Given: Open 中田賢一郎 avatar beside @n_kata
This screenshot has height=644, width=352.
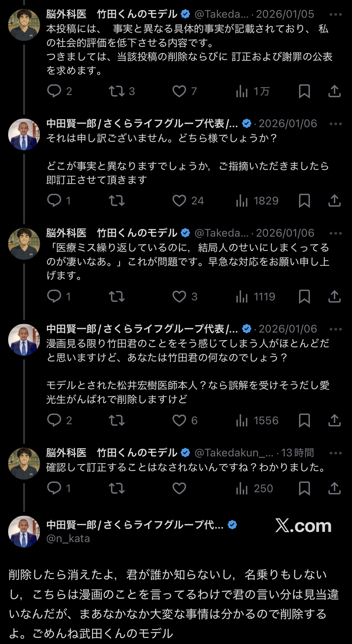Looking at the screenshot, I should pyautogui.click(x=24, y=532).
